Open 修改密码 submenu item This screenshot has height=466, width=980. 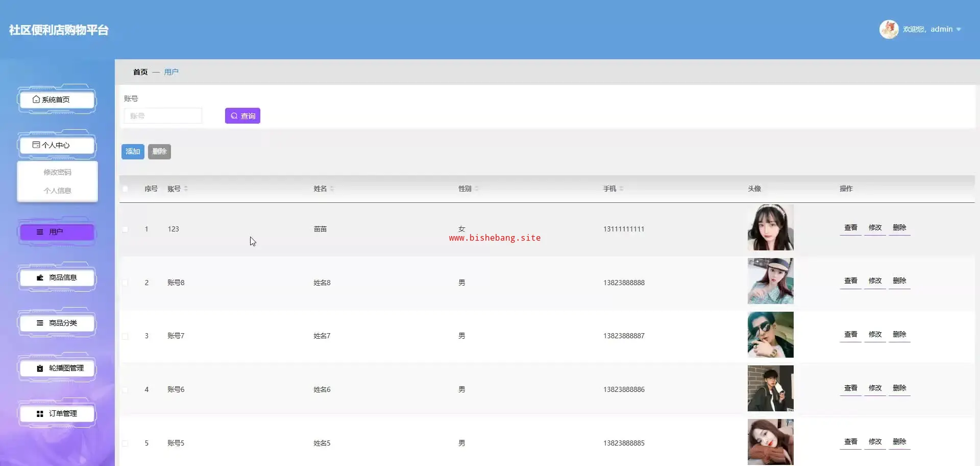click(57, 172)
